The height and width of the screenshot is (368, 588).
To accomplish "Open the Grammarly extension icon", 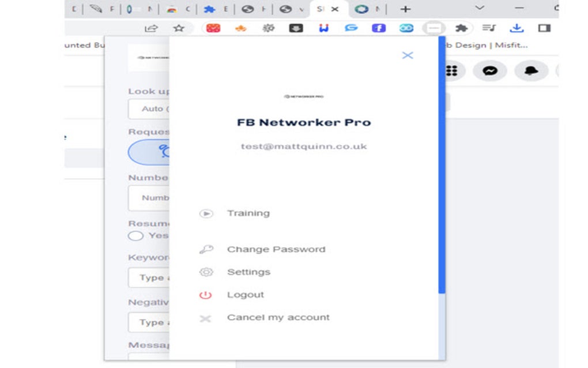I will tap(351, 27).
